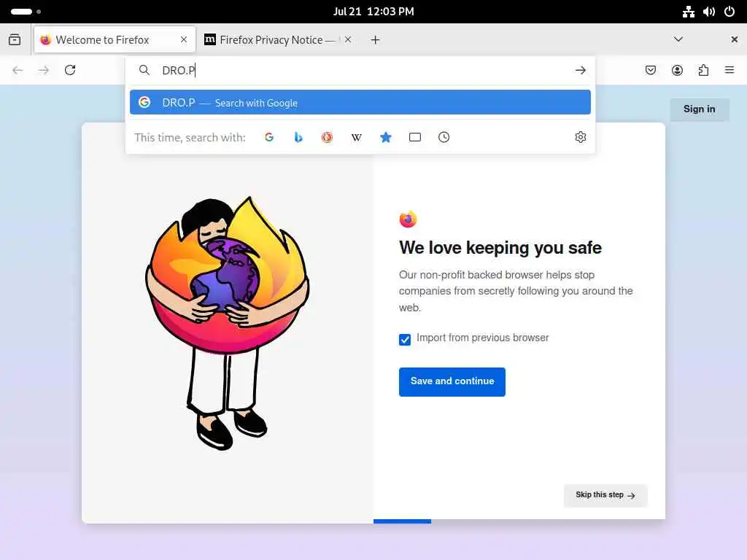747x560 pixels.
Task: Click the Firefox logo above the heading
Action: (x=408, y=219)
